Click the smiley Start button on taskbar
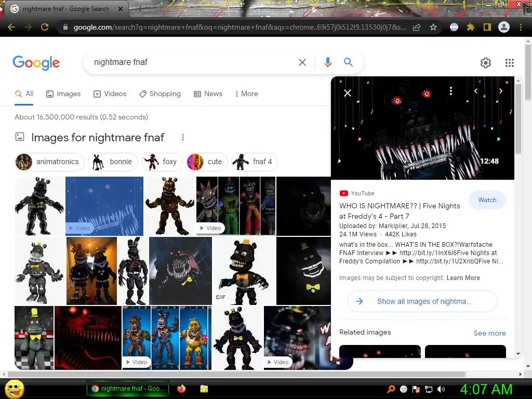This screenshot has height=399, width=532. click(14, 389)
